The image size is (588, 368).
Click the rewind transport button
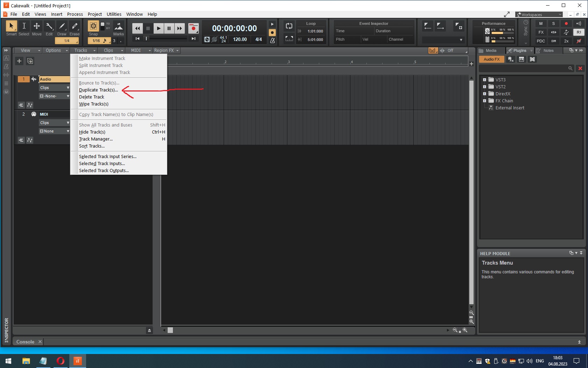point(138,28)
